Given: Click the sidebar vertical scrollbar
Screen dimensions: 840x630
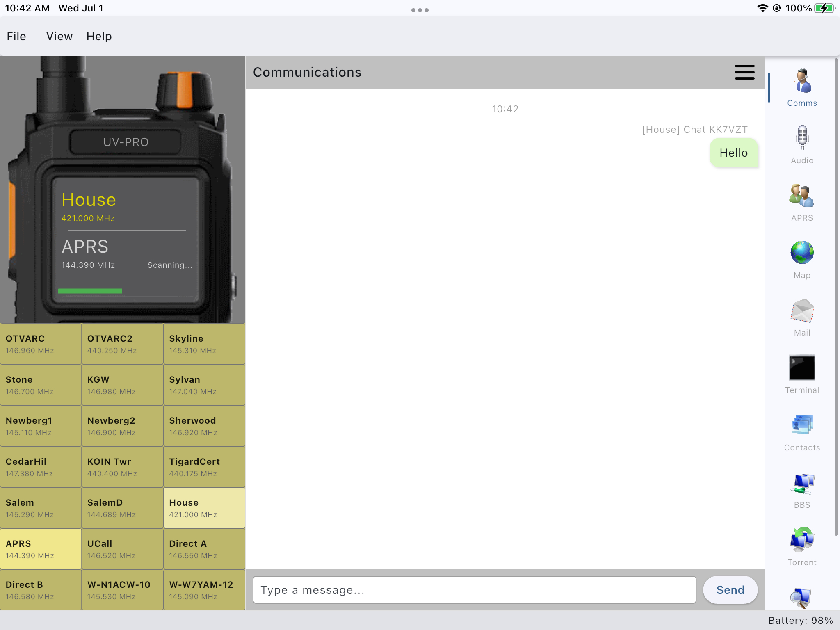Looking at the screenshot, I should point(836,296).
